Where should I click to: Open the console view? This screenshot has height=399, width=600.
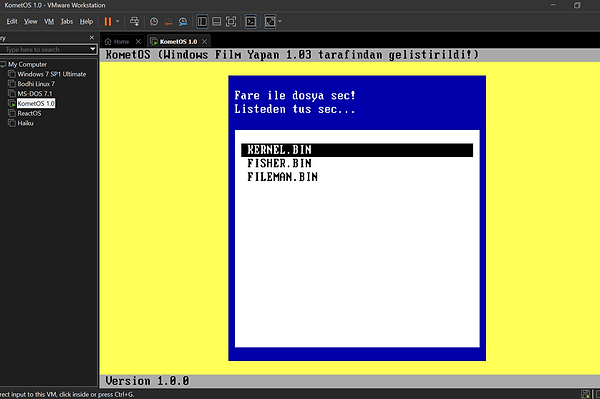click(251, 21)
